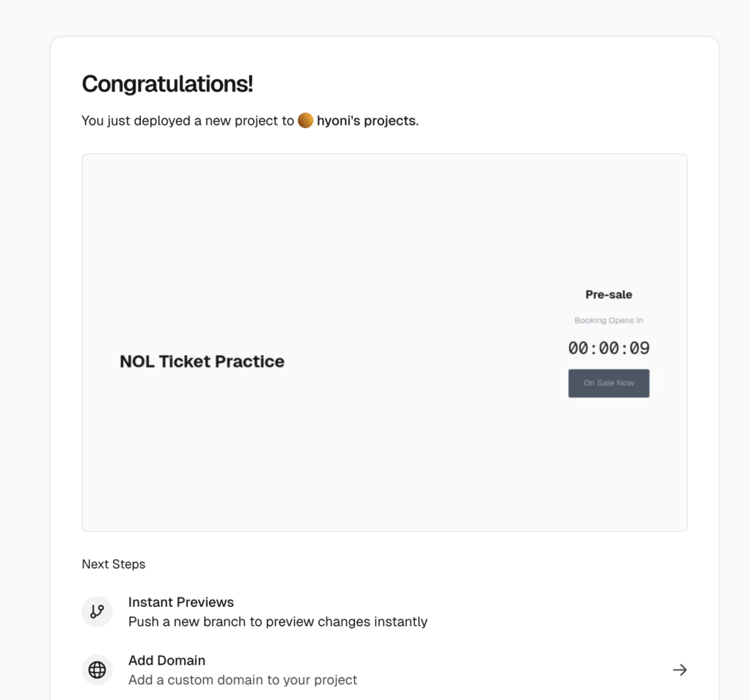751x700 pixels.
Task: Click the Pre-sale heading in the preview
Action: click(609, 295)
